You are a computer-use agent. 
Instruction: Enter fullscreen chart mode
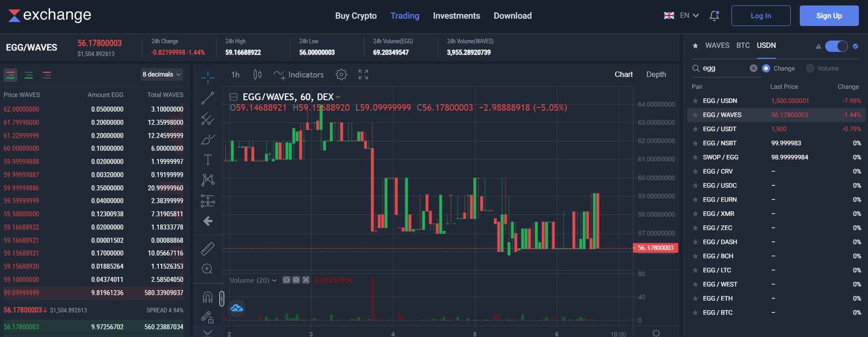coord(363,74)
